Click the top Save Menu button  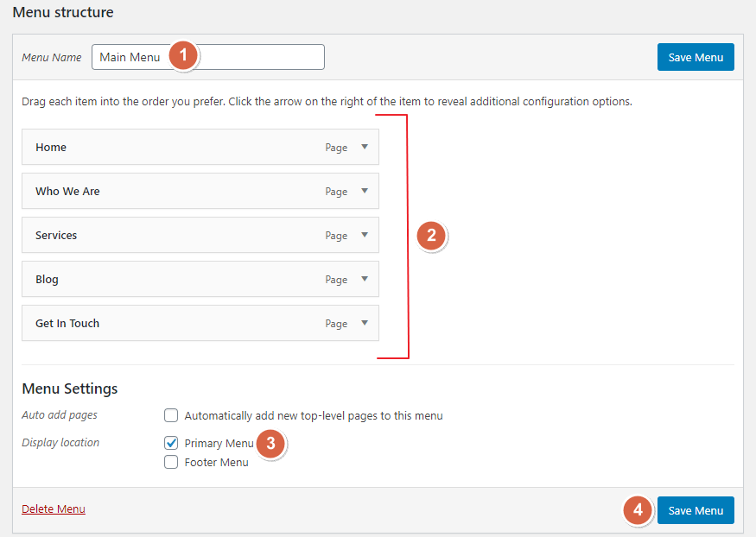696,56
